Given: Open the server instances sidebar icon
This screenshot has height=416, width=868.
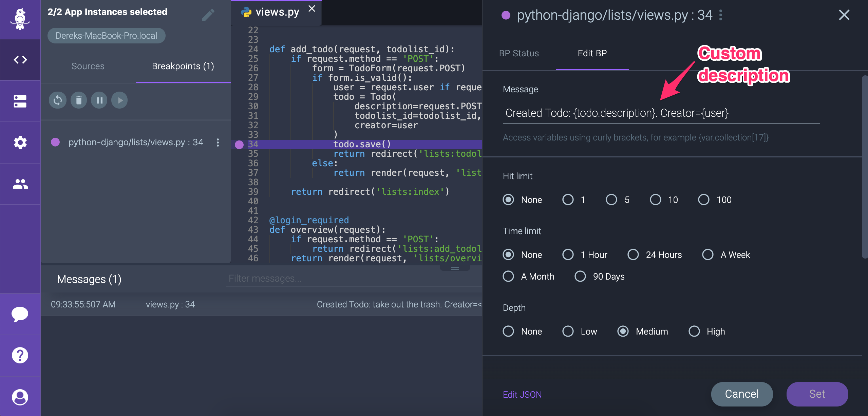Looking at the screenshot, I should [x=20, y=101].
